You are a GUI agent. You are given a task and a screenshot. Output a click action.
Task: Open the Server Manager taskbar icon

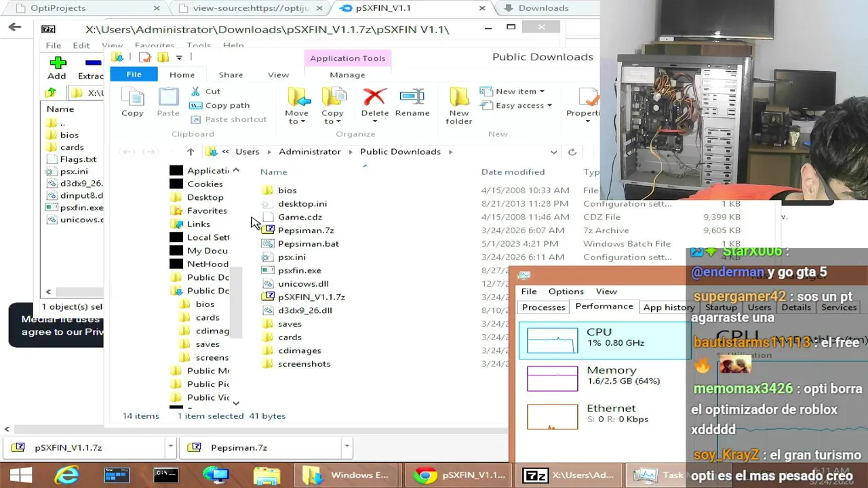[116, 475]
